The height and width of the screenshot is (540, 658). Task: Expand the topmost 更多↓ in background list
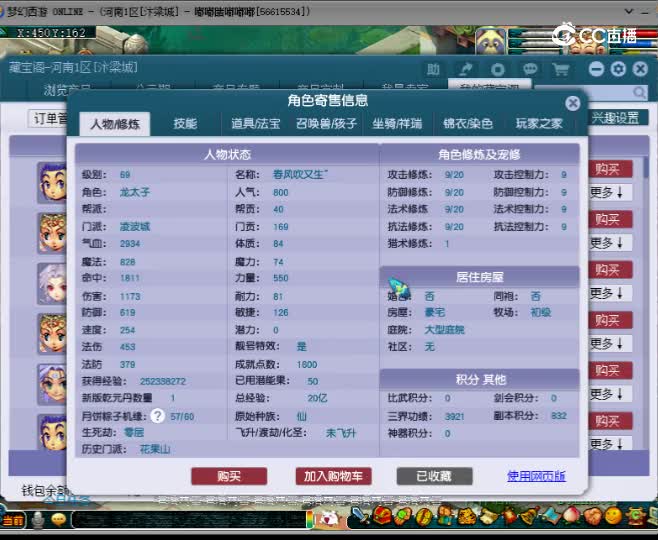[609, 193]
